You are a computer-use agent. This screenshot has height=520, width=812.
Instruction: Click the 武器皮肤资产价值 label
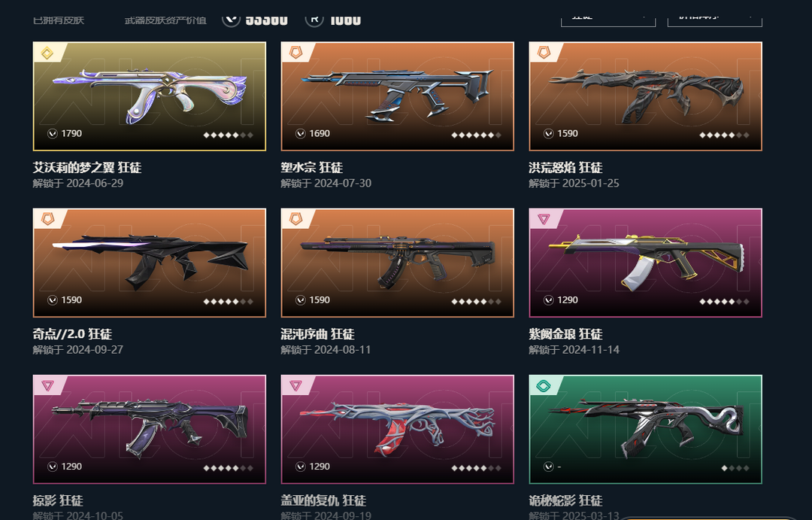(x=165, y=20)
